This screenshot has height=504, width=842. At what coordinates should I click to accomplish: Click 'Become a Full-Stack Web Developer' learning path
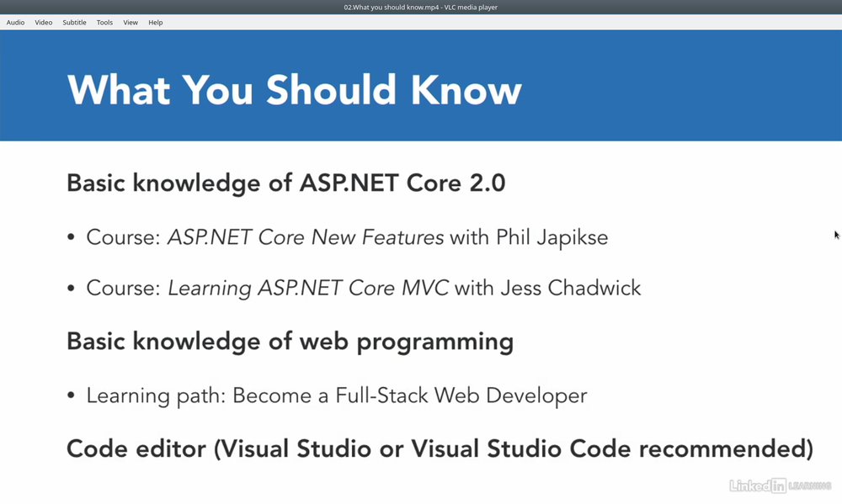pos(410,396)
